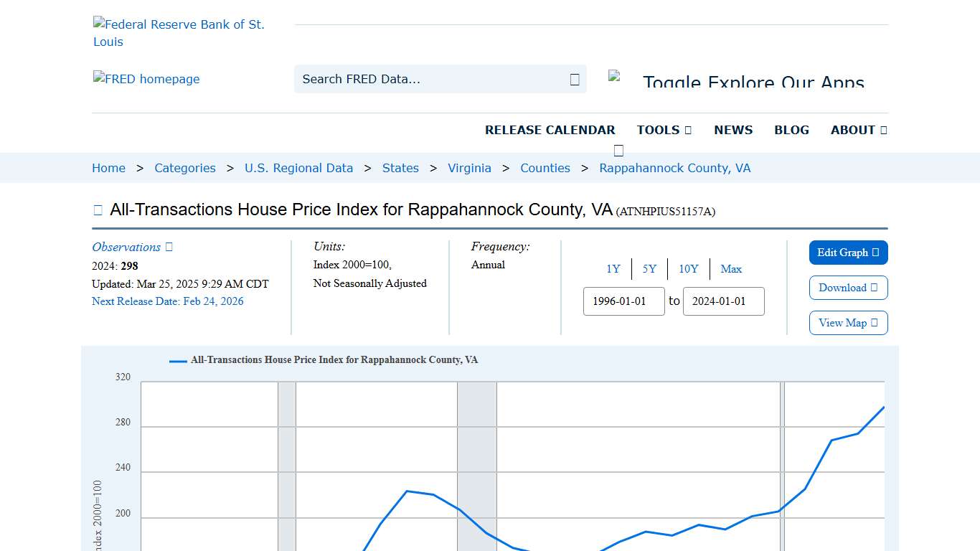The height and width of the screenshot is (551, 980).
Task: Open the Next Release Date link
Action: click(x=168, y=301)
